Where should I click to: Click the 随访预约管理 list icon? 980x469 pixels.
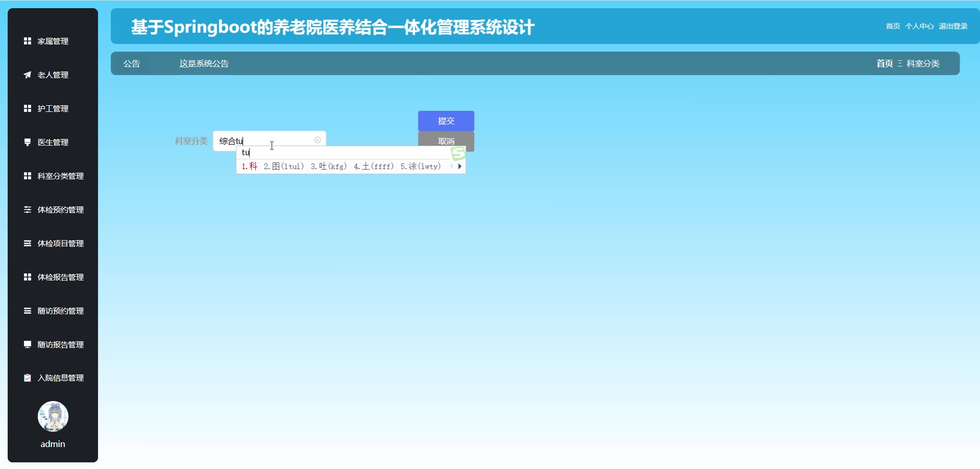click(28, 311)
